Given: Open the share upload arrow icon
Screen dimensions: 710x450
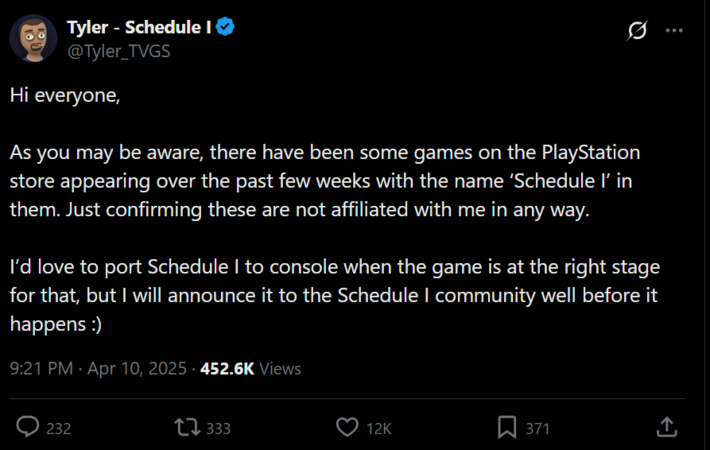Looking at the screenshot, I should point(667,428).
